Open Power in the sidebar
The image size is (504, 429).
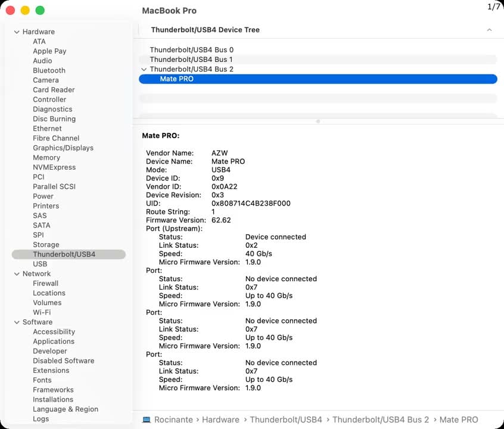pyautogui.click(x=43, y=196)
